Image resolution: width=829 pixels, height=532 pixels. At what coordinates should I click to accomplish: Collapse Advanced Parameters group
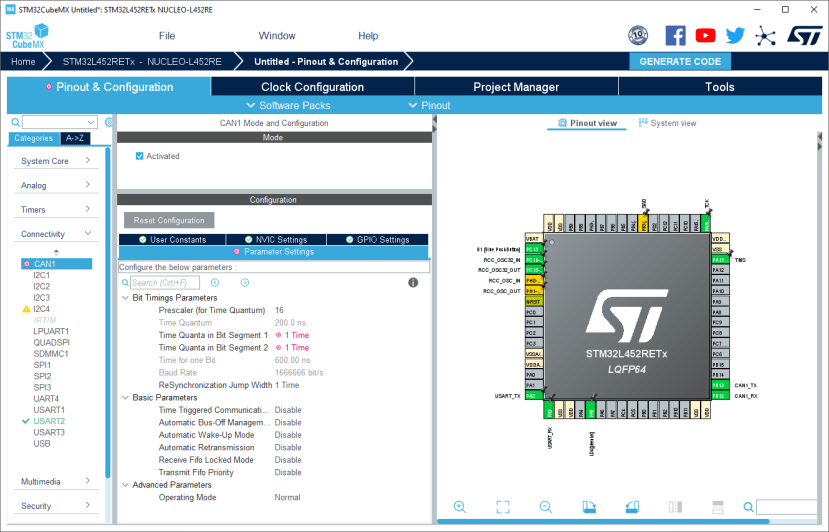pos(125,484)
